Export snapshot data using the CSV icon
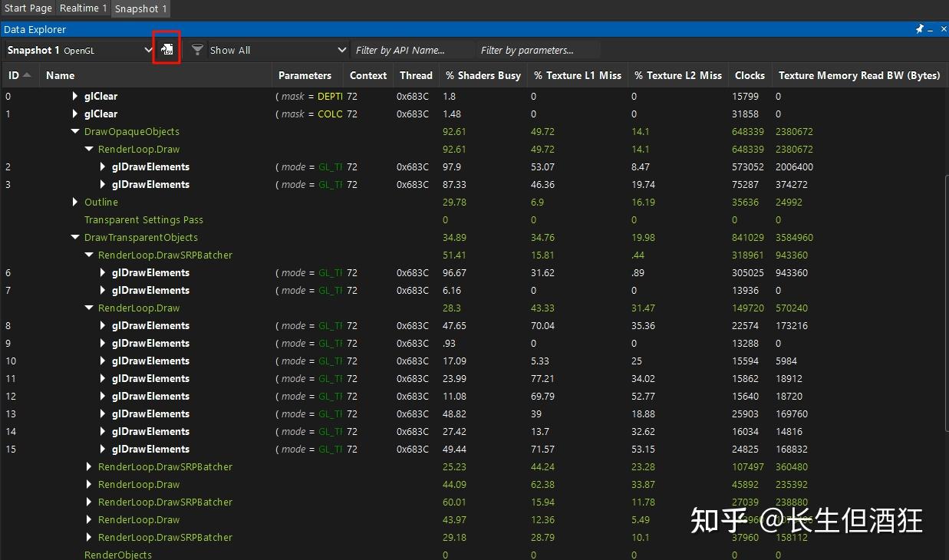This screenshot has height=560, width=949. pyautogui.click(x=166, y=48)
